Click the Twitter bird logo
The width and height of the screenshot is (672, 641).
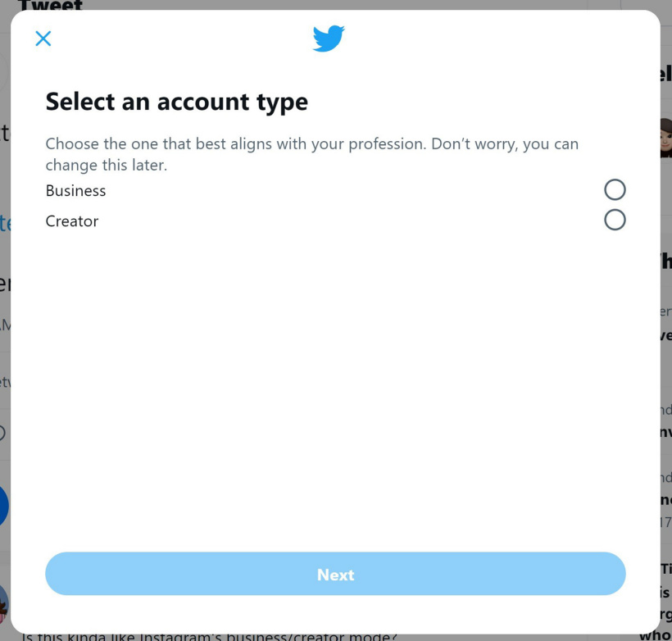[329, 39]
